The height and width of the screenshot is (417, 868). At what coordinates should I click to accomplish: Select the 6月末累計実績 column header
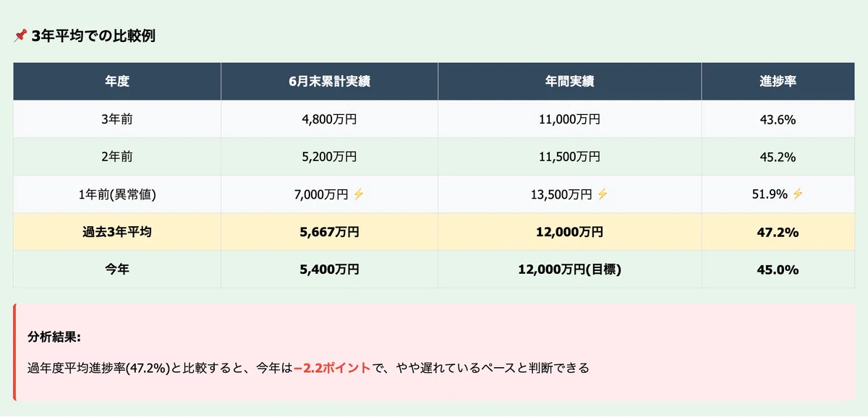(329, 82)
